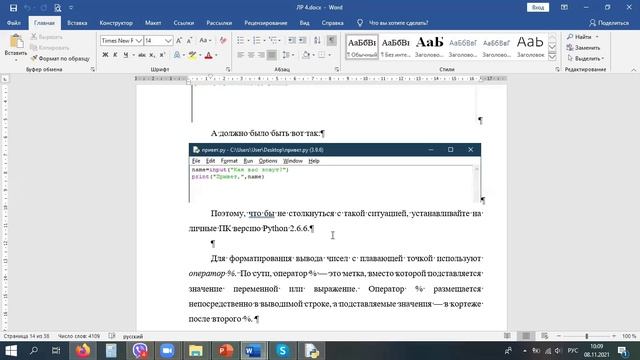Align paragraph to the left
This screenshot has height=360, width=640.
pyautogui.click(x=241, y=55)
